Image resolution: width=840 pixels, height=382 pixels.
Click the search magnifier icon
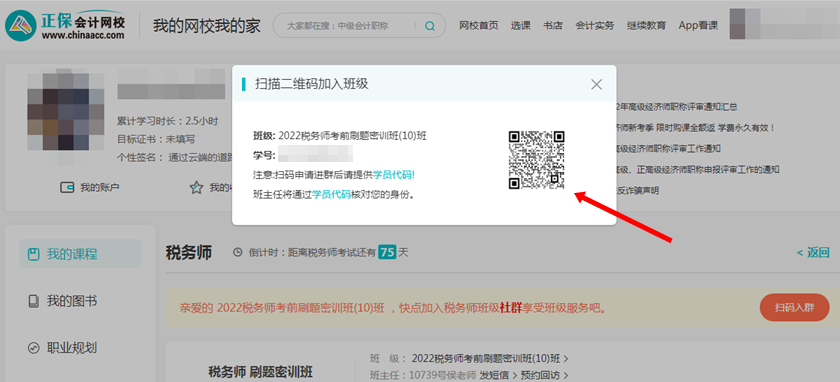(430, 26)
